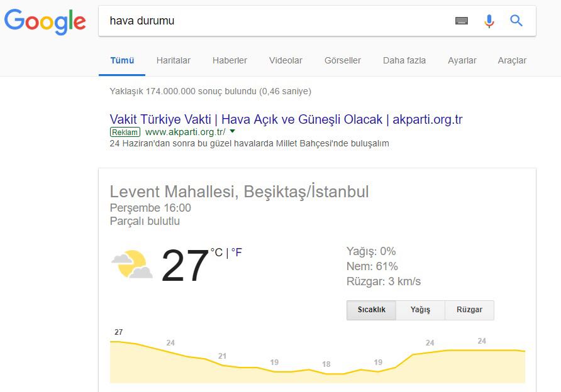The image size is (561, 392).
Task: Expand the Daha fazla dropdown
Action: (x=404, y=60)
